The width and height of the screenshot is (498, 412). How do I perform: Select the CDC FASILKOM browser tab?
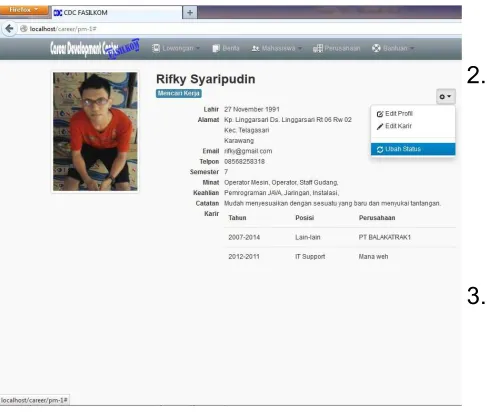(x=117, y=13)
